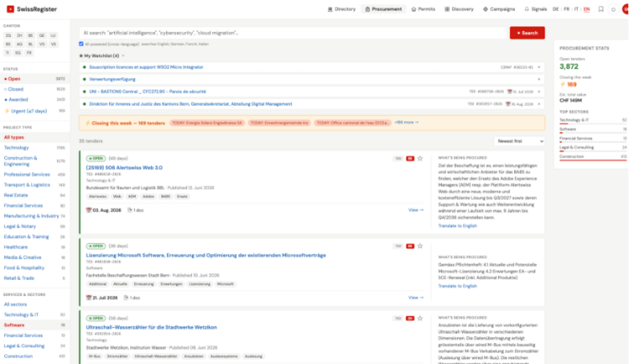Viewport: 629px width, 364px height.
Task: Click the SwissRegister logo icon
Action: coord(10,9)
